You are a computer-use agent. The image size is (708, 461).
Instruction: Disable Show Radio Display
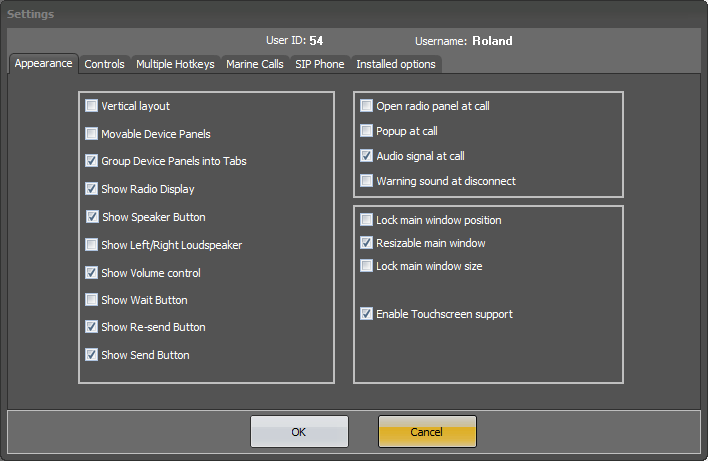pos(92,189)
